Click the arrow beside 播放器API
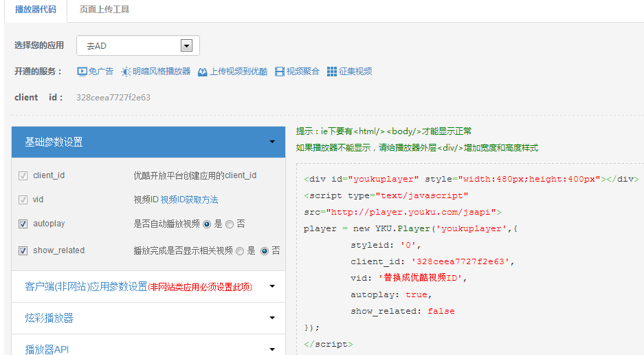Screen dimensions: 644x355 272,349
